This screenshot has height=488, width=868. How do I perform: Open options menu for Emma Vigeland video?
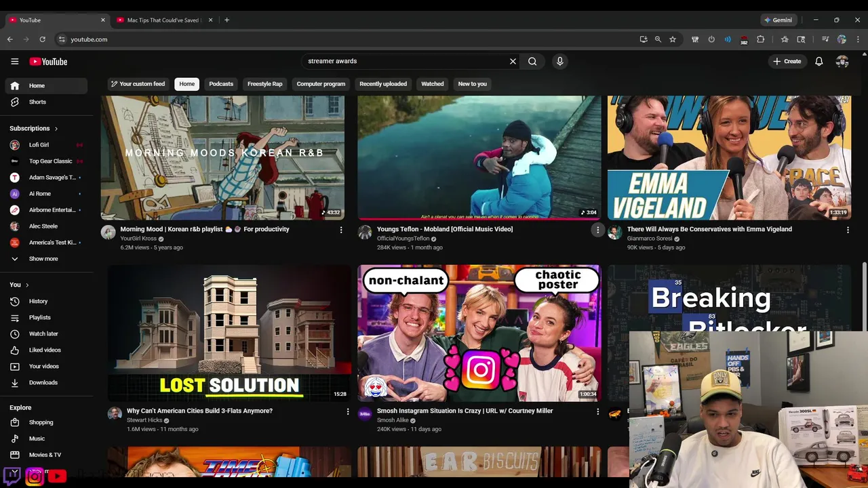click(x=848, y=230)
